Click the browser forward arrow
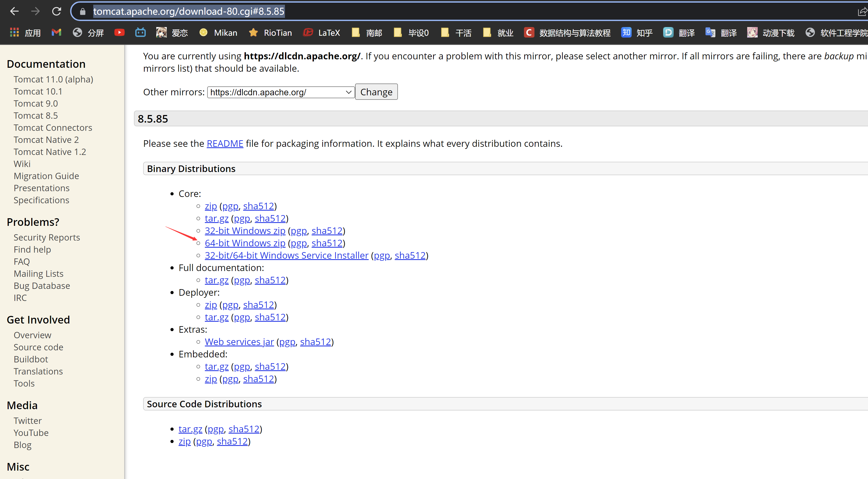Screen dimensions: 868x479 coord(35,12)
